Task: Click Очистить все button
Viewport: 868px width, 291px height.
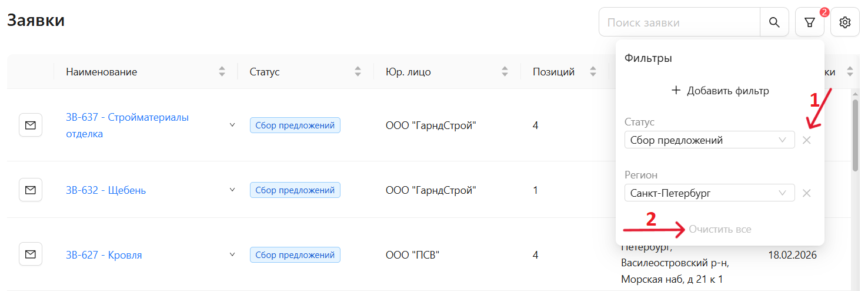Action: [720, 229]
